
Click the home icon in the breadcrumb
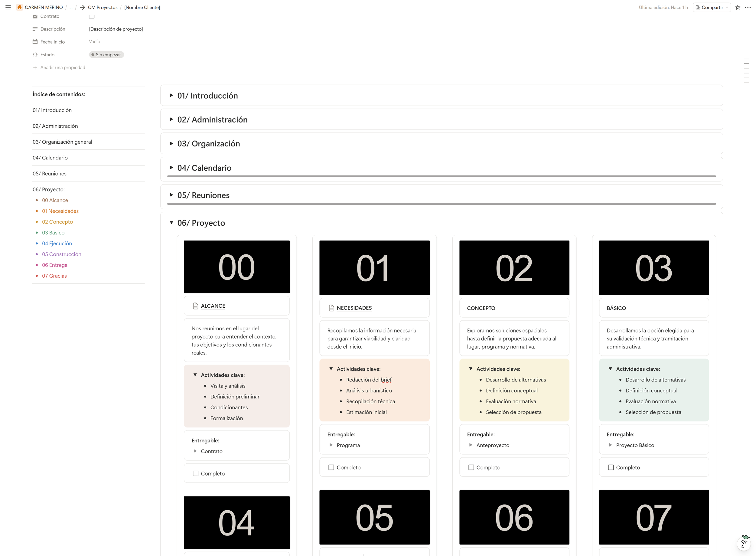pos(19,7)
